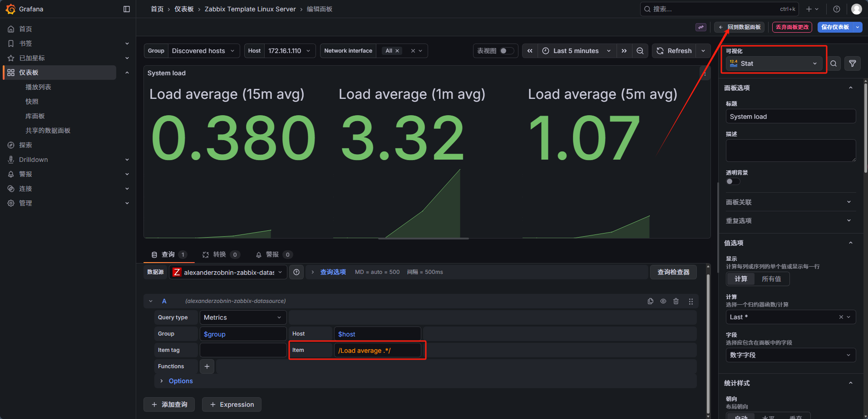This screenshot has height=419, width=868.
Task: Toggle the 透明背景 transparent background switch
Action: point(733,181)
